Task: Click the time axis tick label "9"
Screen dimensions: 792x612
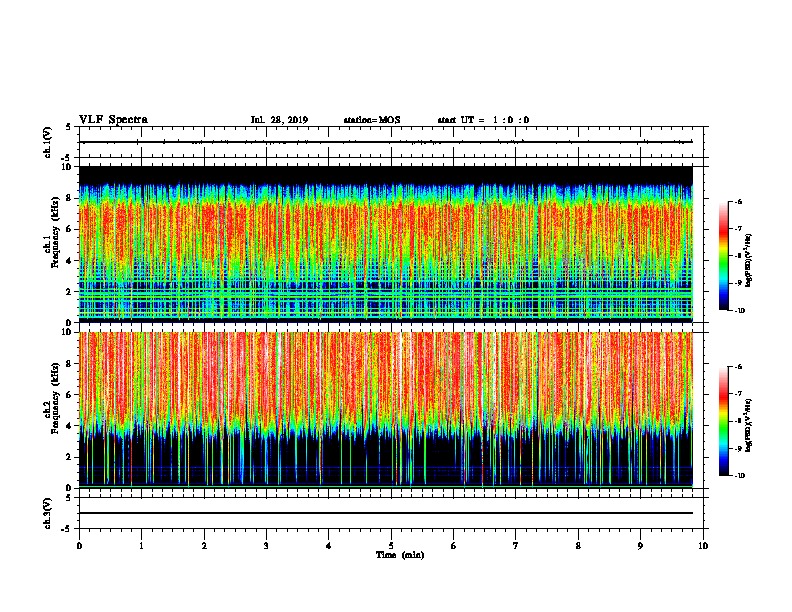Action: tap(640, 546)
